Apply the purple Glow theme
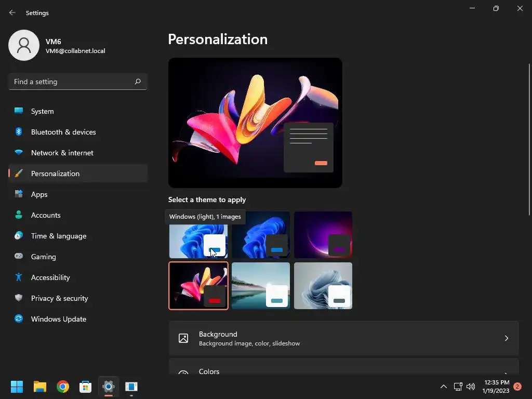The height and width of the screenshot is (399, 532). [x=323, y=235]
